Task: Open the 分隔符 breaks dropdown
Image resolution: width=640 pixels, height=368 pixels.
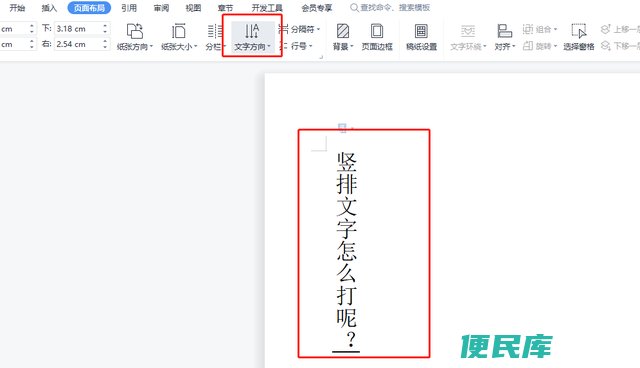Action: 299,29
